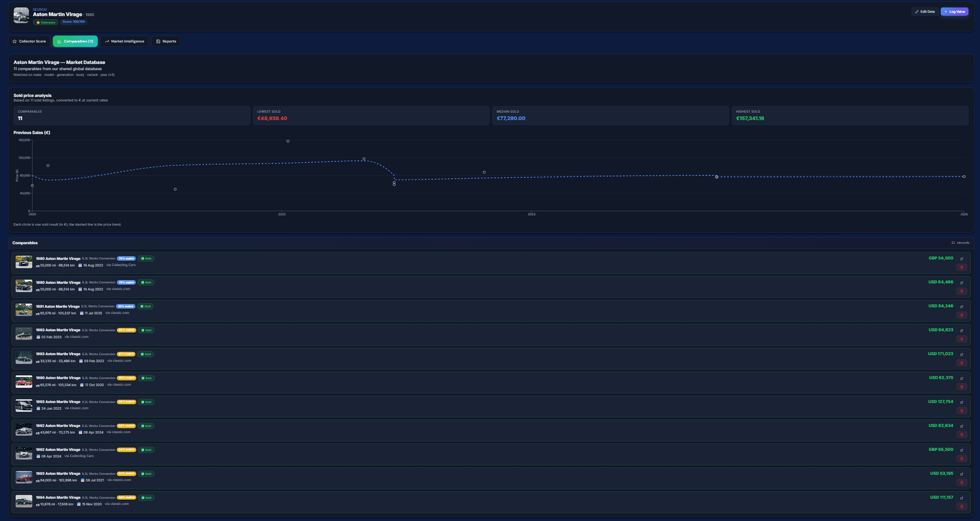Click the date '09 Jul 2021'
The height and width of the screenshot is (521, 980).
[x=95, y=480]
